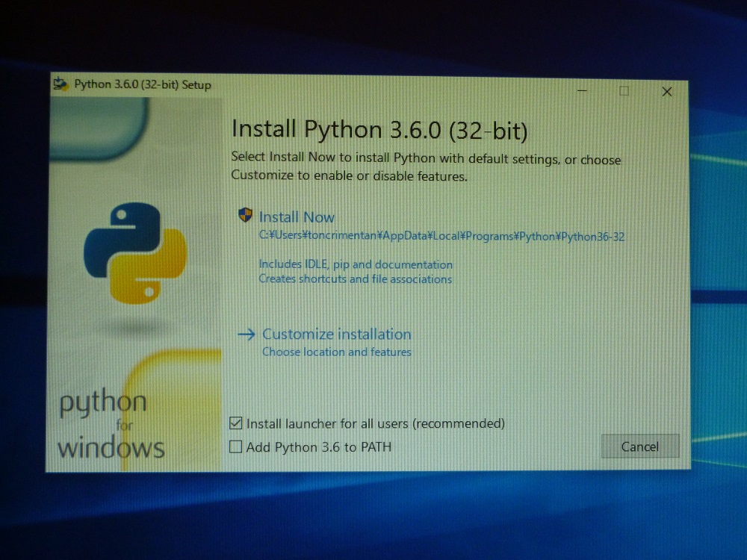
Task: Click the default install path text
Action: pos(441,236)
